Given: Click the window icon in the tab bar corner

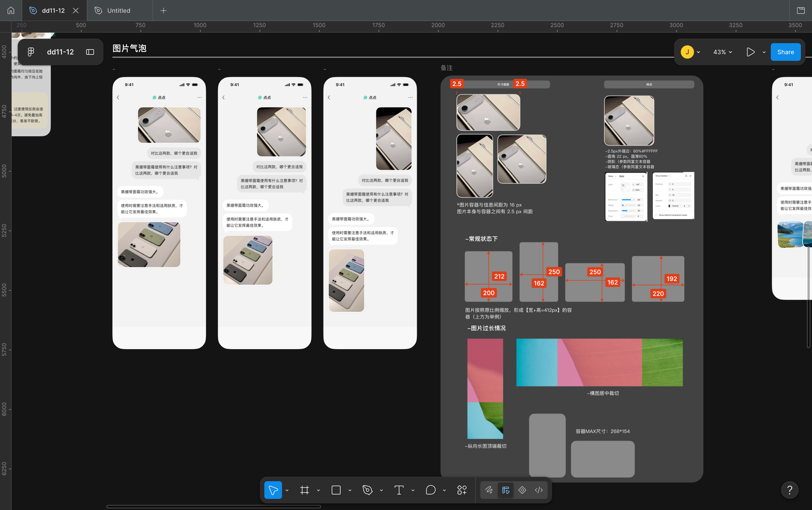Looking at the screenshot, I should click(801, 11).
